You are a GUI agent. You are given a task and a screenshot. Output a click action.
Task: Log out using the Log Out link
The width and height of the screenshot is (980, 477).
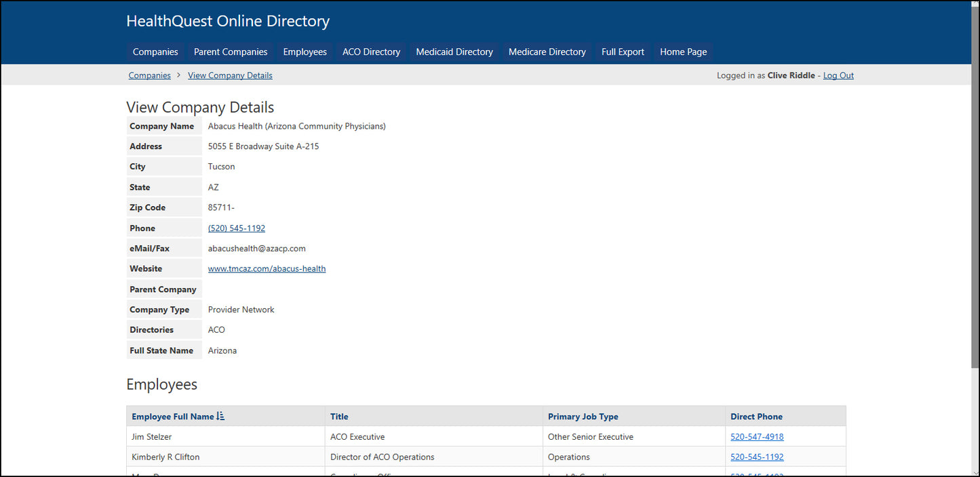click(838, 76)
